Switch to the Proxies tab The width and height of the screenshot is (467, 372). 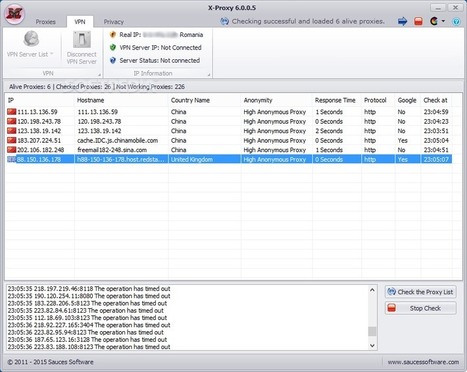pyautogui.click(x=46, y=22)
